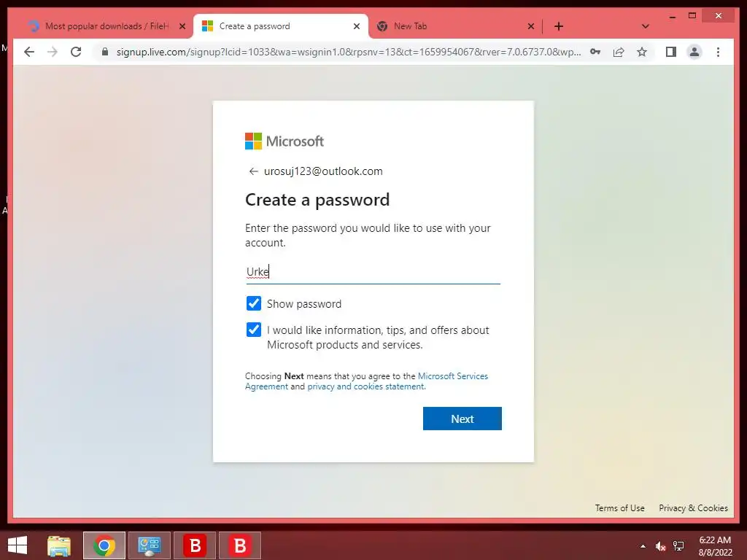Open the saved passwords key icon
747x560 pixels.
point(595,52)
